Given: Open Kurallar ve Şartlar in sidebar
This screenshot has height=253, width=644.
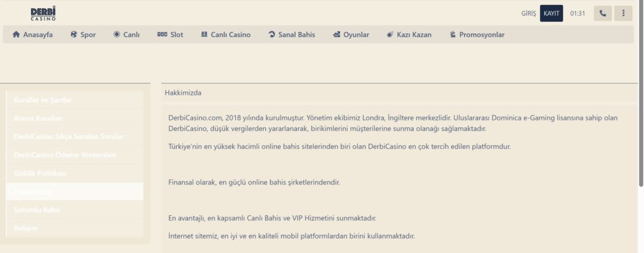Looking at the screenshot, I should pos(75,100).
